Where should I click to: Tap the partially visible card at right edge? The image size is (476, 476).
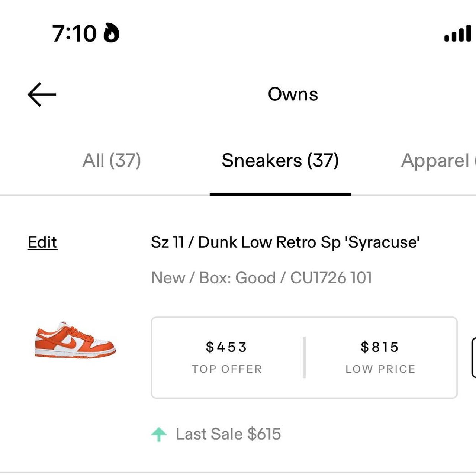tap(473, 358)
